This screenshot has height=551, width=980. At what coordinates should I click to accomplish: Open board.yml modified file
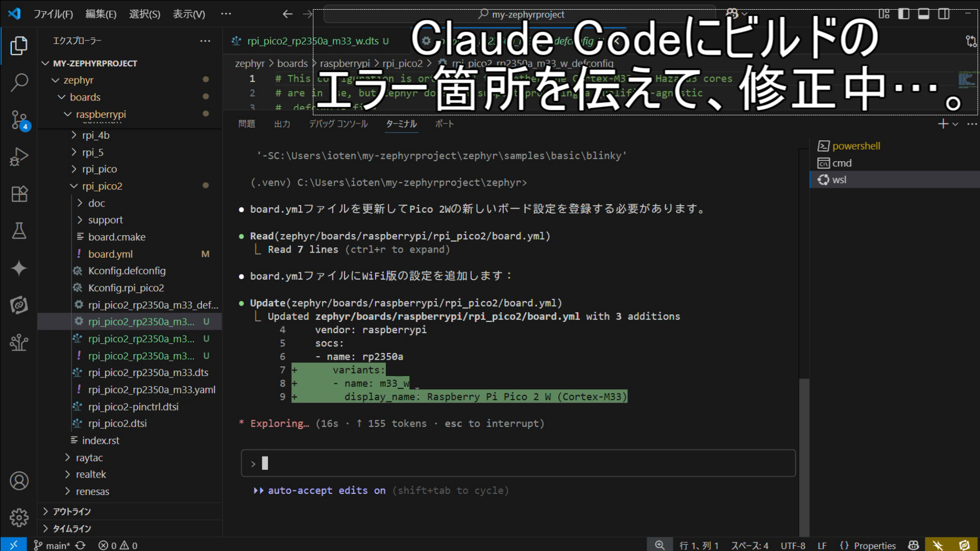tap(130, 254)
